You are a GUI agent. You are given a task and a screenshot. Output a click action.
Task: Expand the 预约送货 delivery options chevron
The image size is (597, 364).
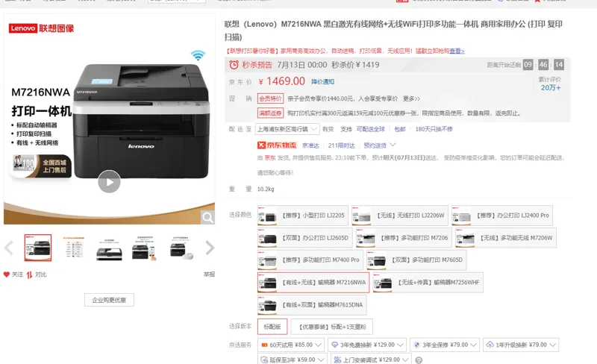pyautogui.click(x=393, y=145)
